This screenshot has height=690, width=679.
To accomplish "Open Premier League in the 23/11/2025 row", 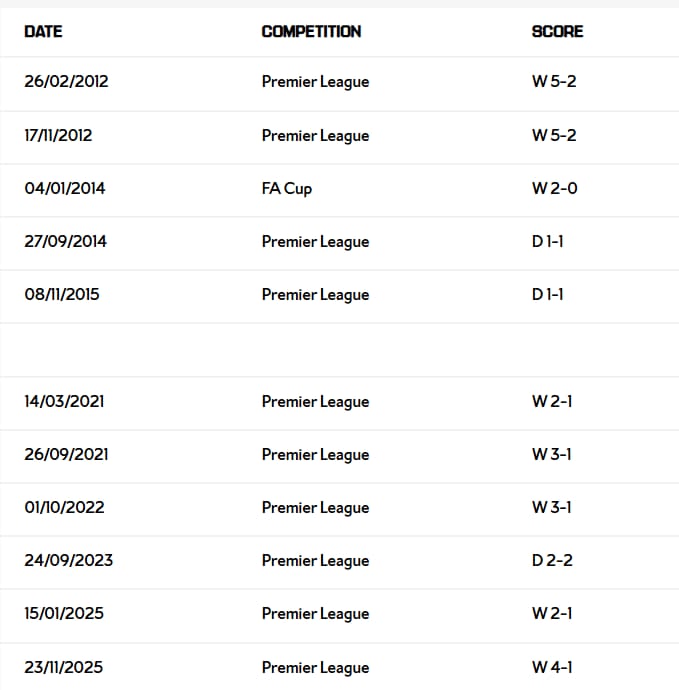I will coord(315,667).
